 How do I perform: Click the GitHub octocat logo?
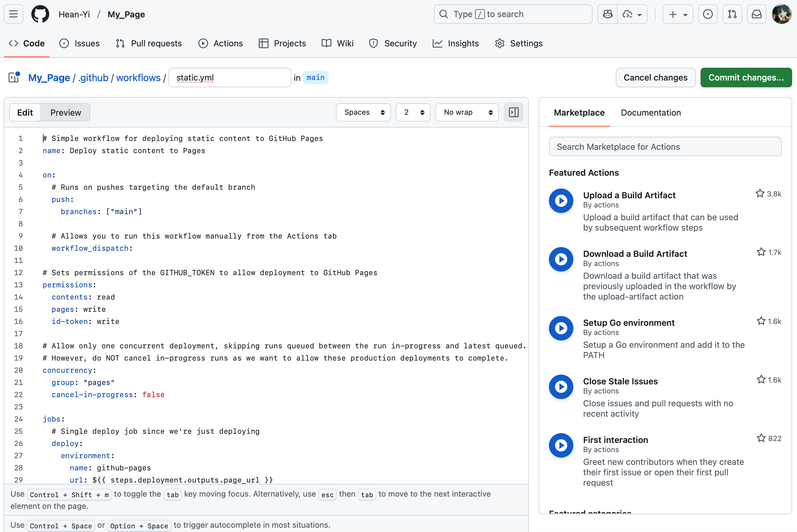pyautogui.click(x=40, y=14)
